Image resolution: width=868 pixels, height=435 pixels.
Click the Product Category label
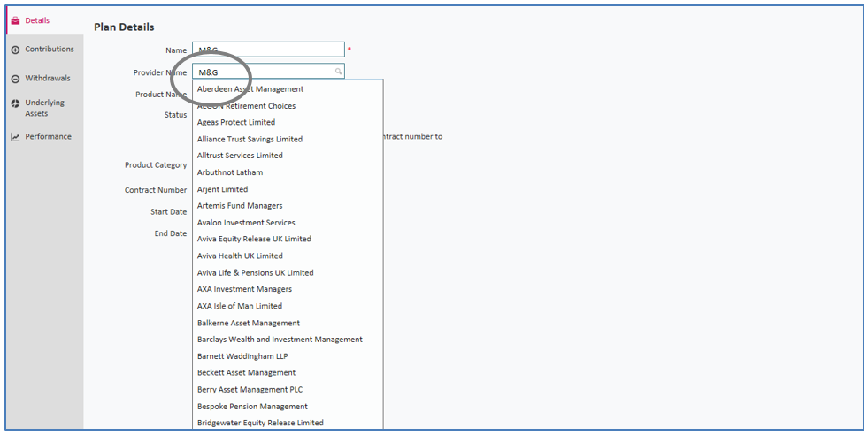tap(156, 165)
